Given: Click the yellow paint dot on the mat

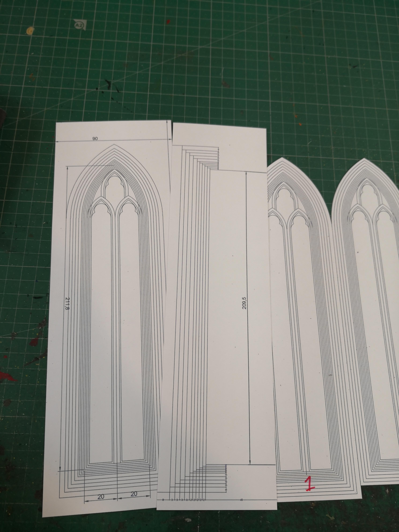Looking at the screenshot, I should pos(30,31).
